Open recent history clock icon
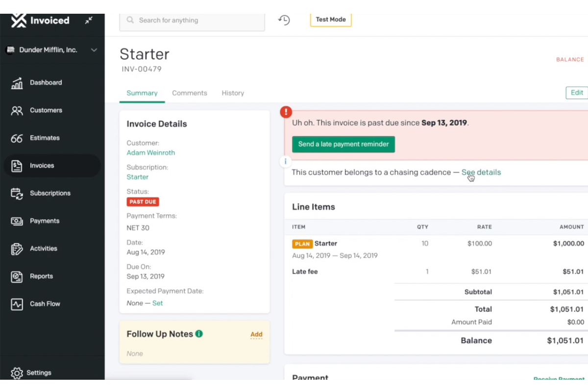588x392 pixels. pos(284,20)
